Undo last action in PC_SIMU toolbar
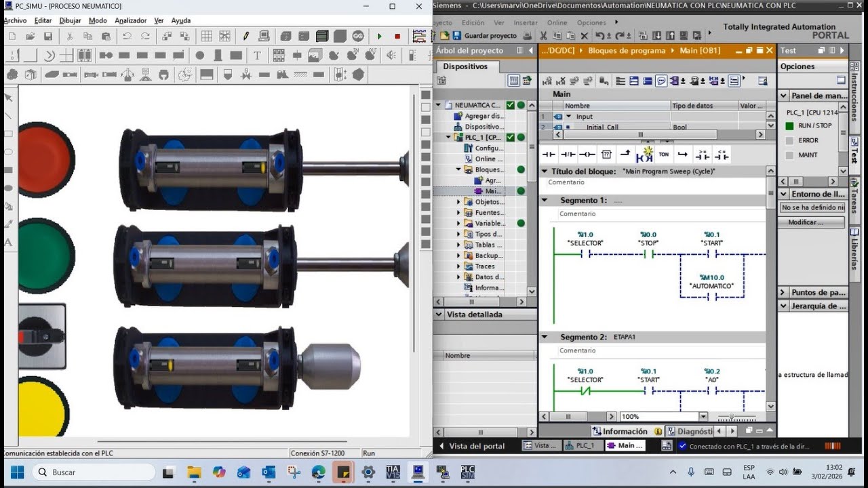The height and width of the screenshot is (488, 868). (127, 36)
